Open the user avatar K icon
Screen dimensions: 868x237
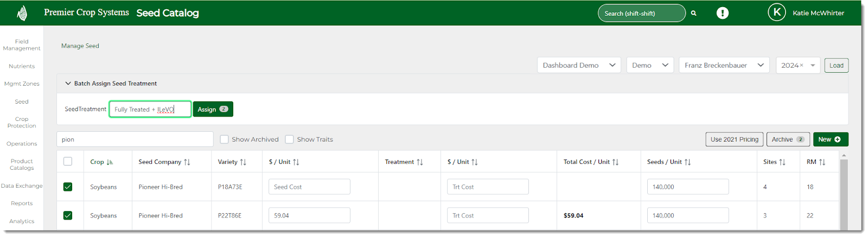point(777,12)
